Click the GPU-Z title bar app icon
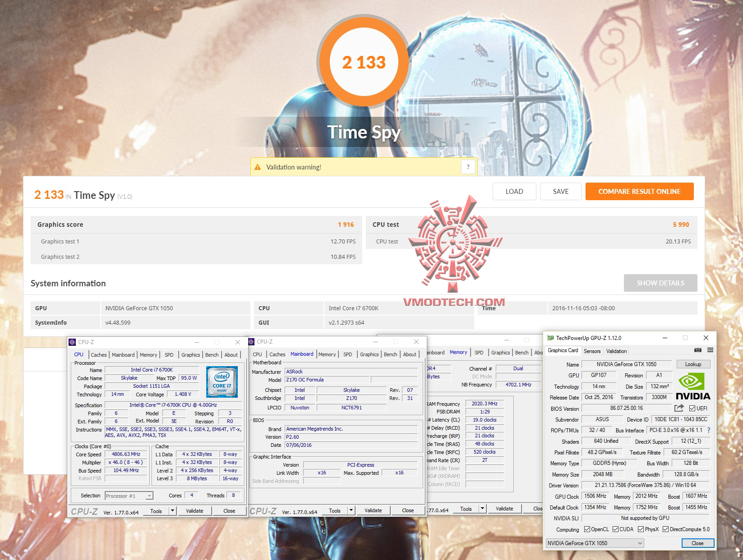 point(550,338)
